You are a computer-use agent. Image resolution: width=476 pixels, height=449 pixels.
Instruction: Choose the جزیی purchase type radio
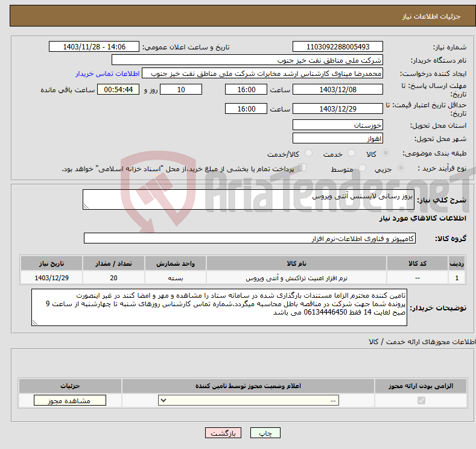tap(401, 168)
